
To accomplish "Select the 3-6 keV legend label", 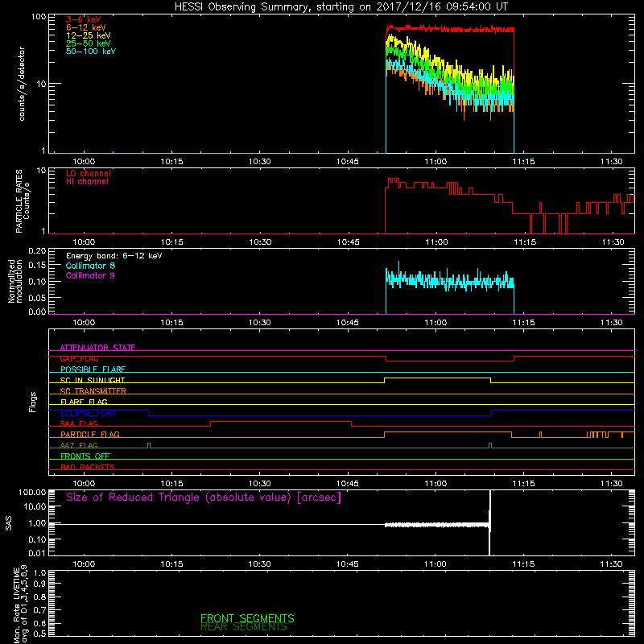I will pyautogui.click(x=83, y=19).
